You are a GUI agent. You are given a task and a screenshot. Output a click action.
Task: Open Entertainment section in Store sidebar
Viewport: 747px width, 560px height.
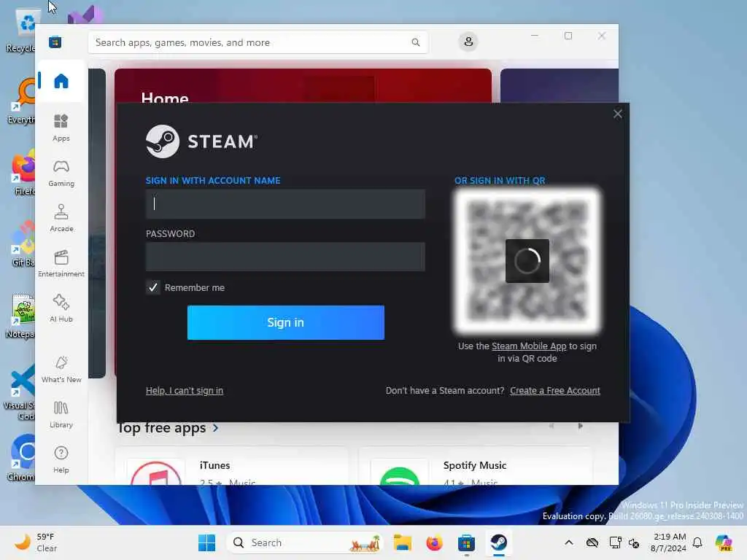click(x=61, y=263)
